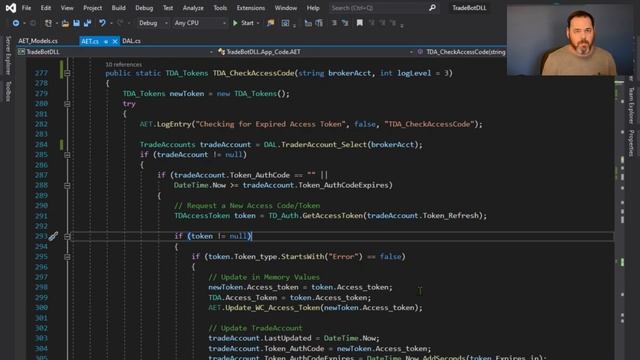Open the Toolbox side tab
The width and height of the screenshot is (640, 360).
(x=8, y=91)
